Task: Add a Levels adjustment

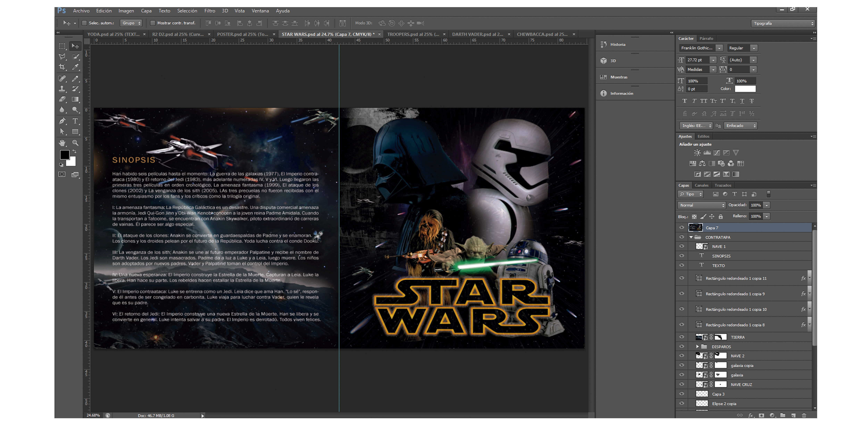Action: [x=707, y=153]
